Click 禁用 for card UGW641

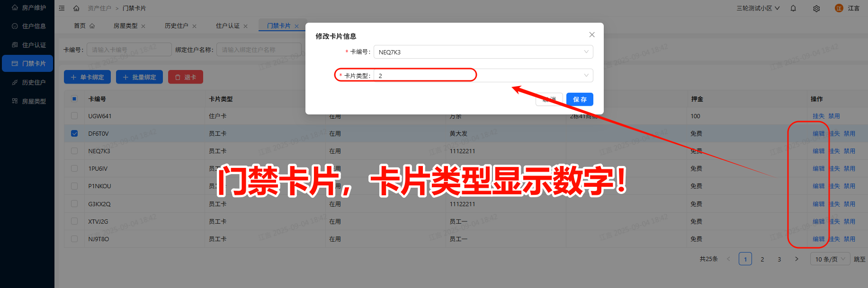(x=834, y=116)
